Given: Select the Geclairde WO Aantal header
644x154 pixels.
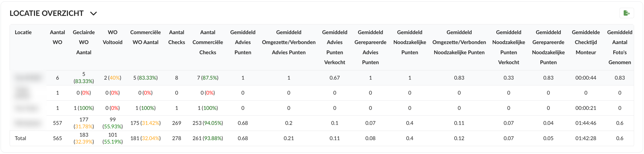Looking at the screenshot, I should (83, 42).
